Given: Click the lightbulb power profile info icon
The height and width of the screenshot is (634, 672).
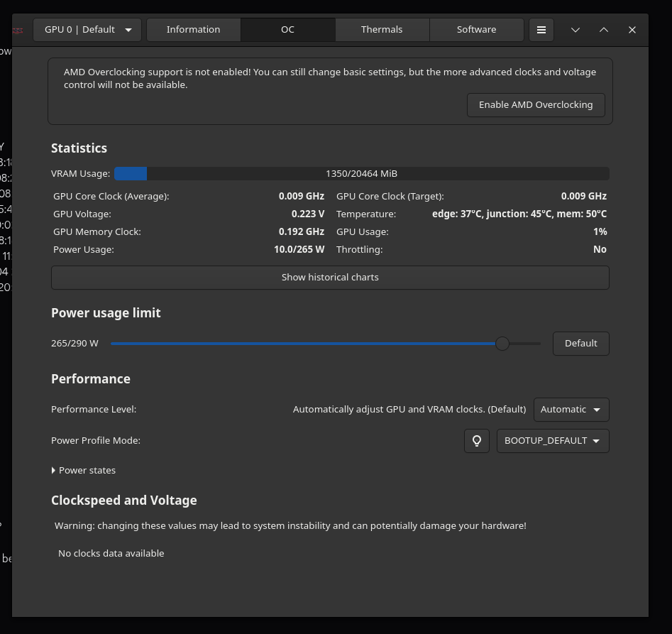Looking at the screenshot, I should tap(477, 441).
